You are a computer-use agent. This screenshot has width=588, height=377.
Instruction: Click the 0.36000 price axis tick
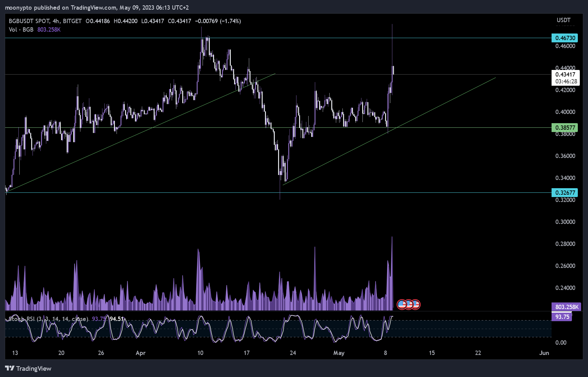(565, 156)
